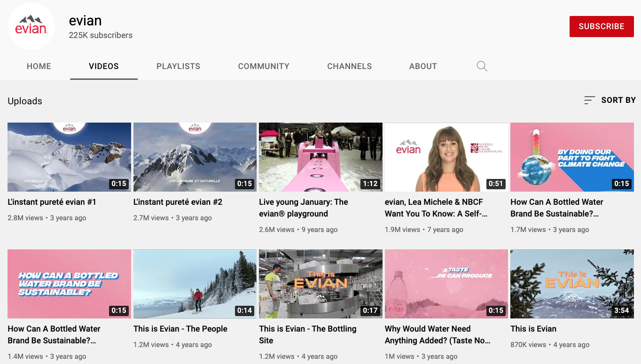The width and height of the screenshot is (641, 364).
Task: Open the SORT BY dropdown
Action: point(610,100)
